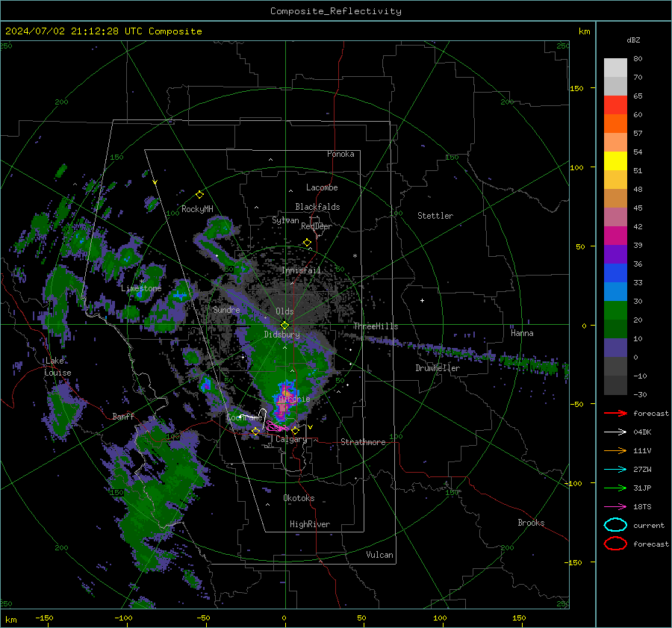Click the yellow diamond below Cochrane

pos(255,431)
